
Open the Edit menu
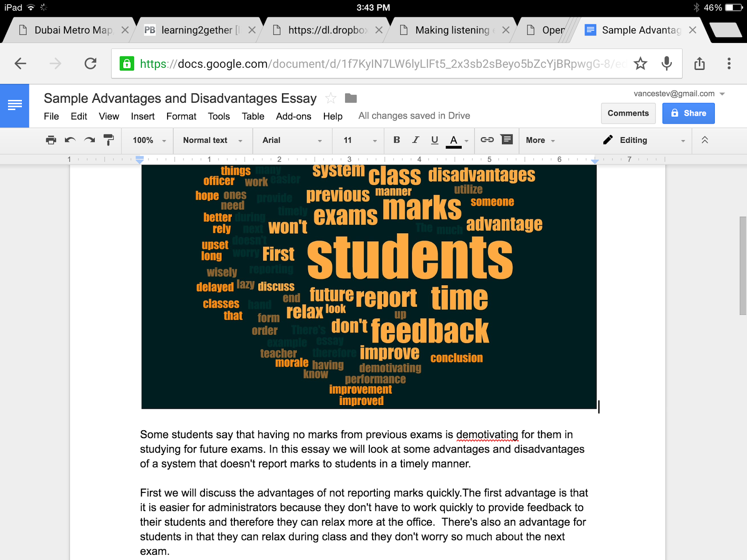[x=79, y=116]
